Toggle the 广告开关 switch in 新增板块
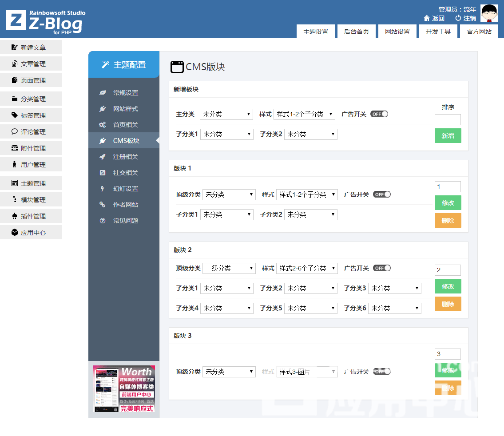The image size is (504, 436). [379, 114]
